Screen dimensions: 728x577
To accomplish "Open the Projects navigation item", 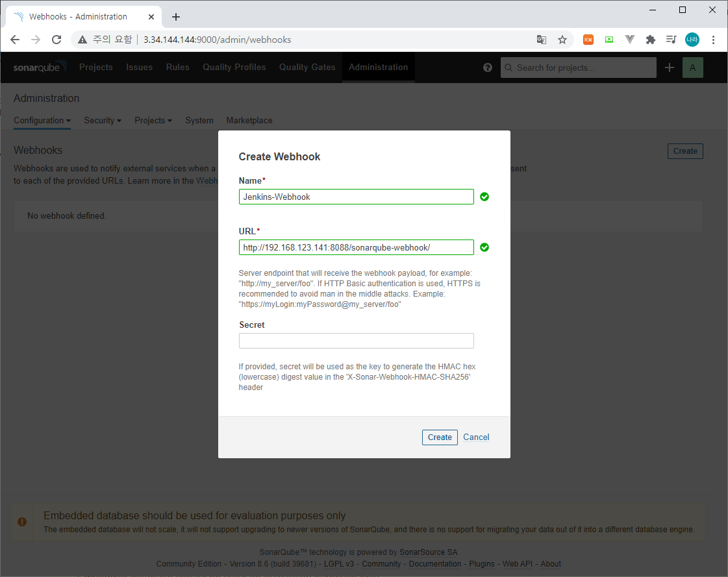I will (95, 67).
